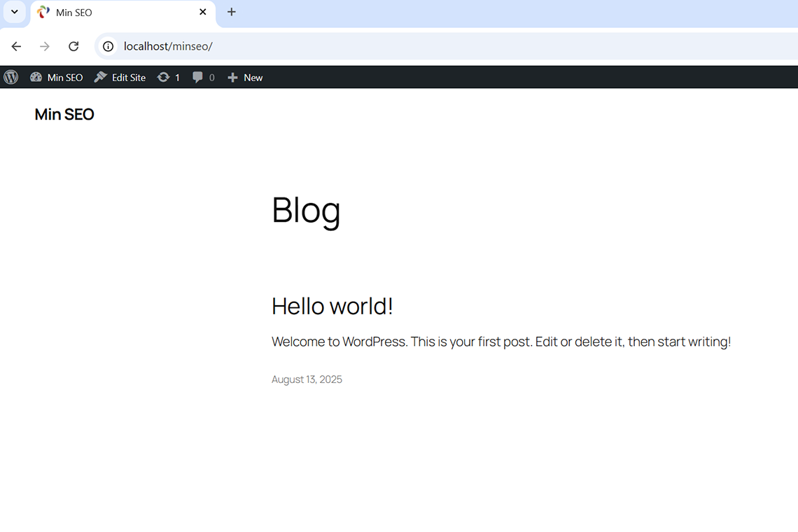Open the pending updates icon

coord(169,78)
